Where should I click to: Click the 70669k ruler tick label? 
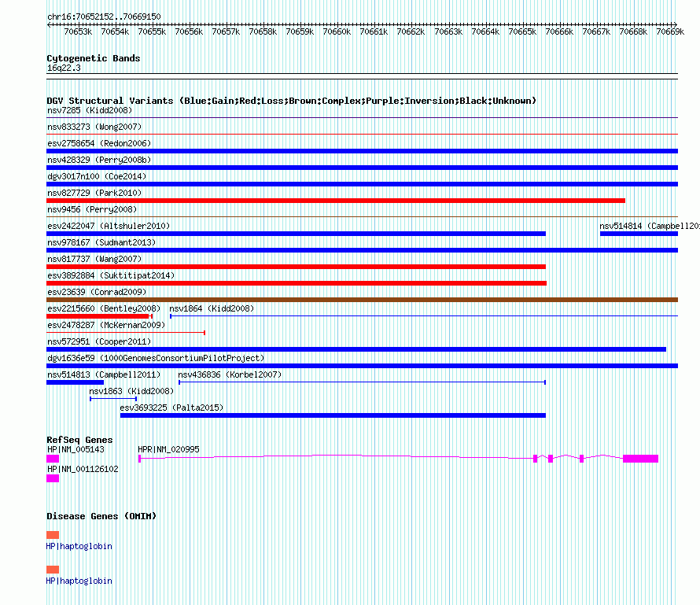[670, 31]
